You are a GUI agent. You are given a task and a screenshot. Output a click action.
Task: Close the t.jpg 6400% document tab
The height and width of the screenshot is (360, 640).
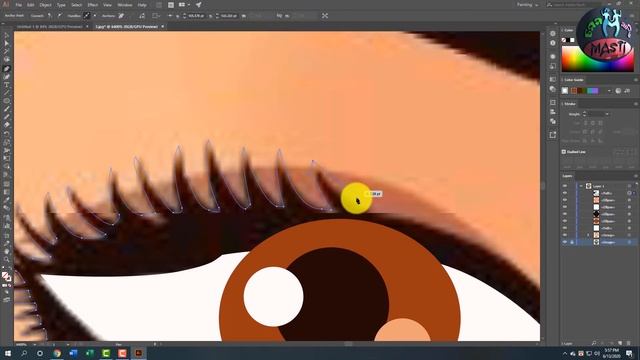pos(162,27)
